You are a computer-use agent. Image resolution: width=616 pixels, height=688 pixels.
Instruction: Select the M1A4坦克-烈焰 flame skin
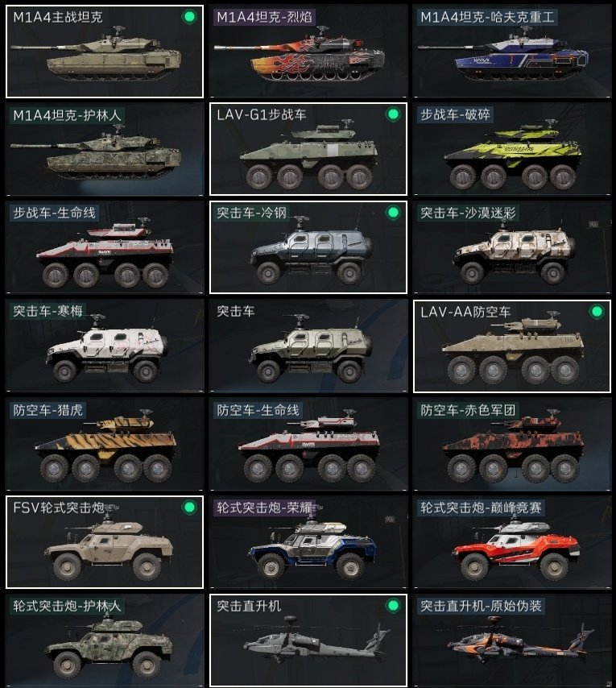tap(308, 52)
